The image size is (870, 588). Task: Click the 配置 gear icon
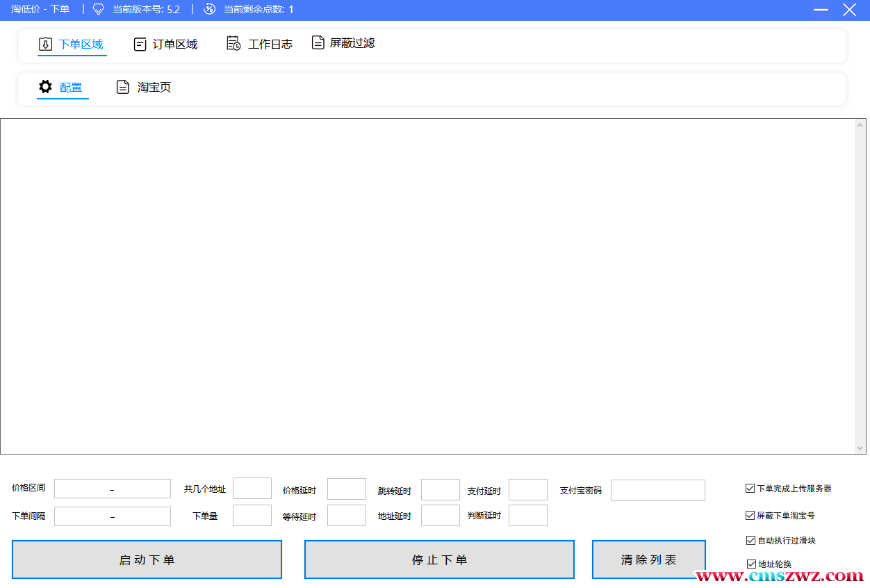click(45, 87)
